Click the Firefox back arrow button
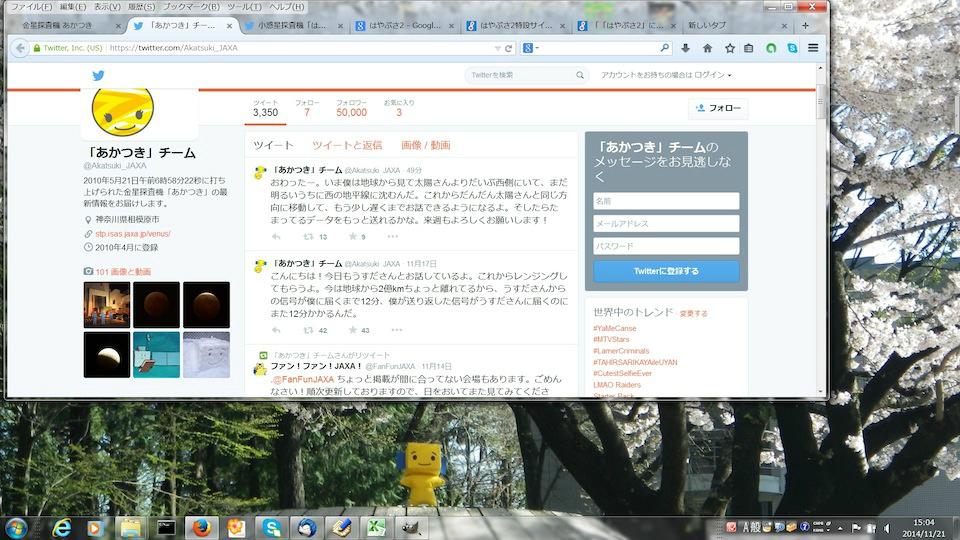The width and height of the screenshot is (960, 540). pos(20,48)
